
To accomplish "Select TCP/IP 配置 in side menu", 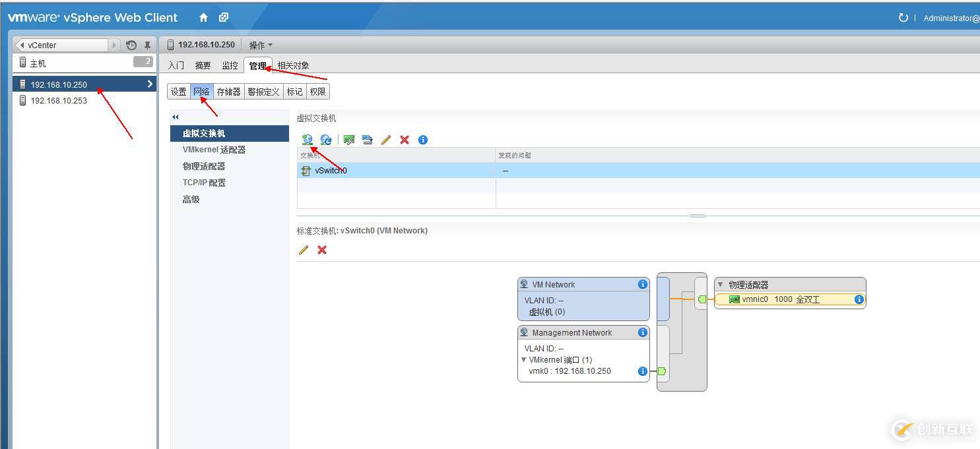I will 230,183.
